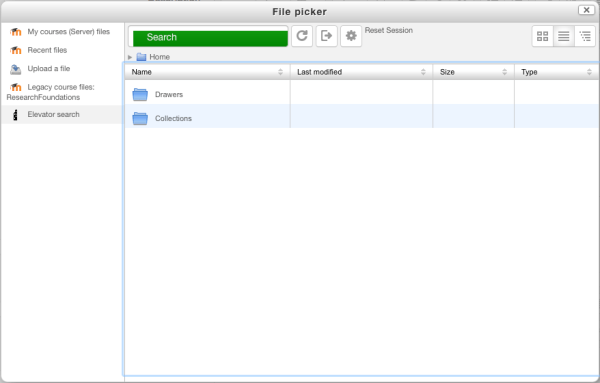This screenshot has height=383, width=600.
Task: Select Elevator search repository
Action: point(62,114)
